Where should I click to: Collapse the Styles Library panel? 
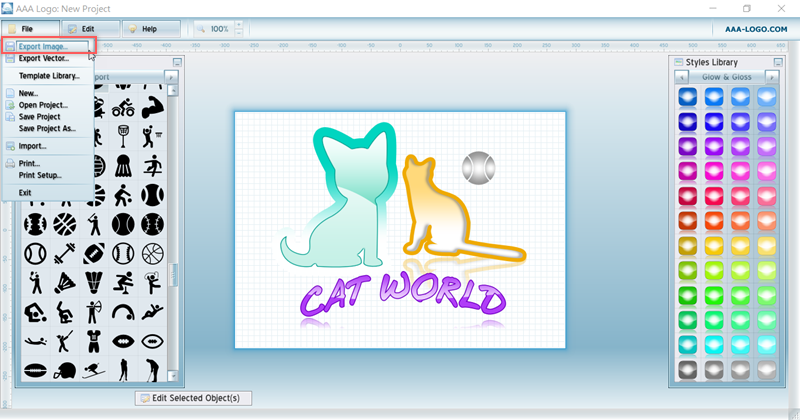(776, 61)
